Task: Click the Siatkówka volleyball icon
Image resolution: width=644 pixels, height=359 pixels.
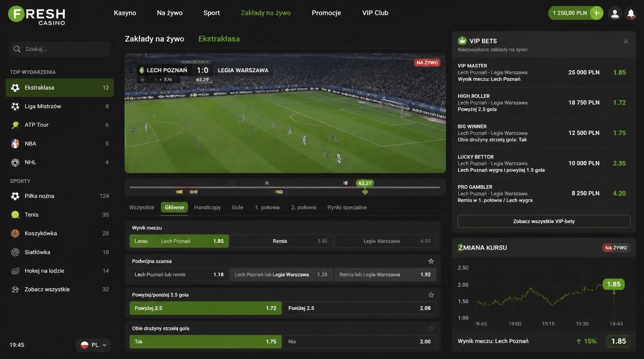Action: pos(15,252)
